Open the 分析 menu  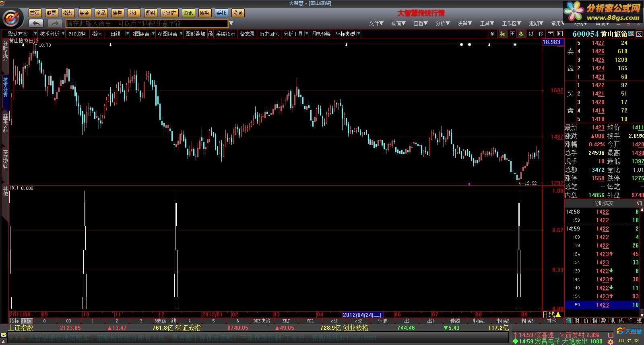tap(442, 23)
